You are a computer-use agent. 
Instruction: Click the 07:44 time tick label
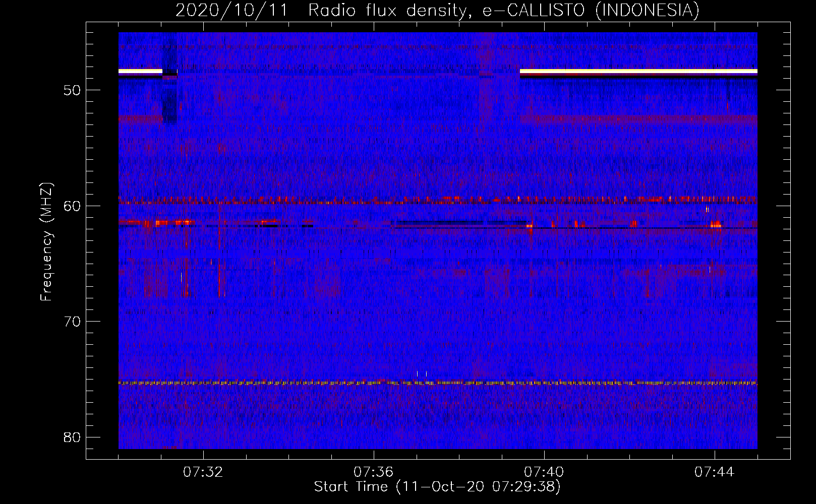(715, 472)
